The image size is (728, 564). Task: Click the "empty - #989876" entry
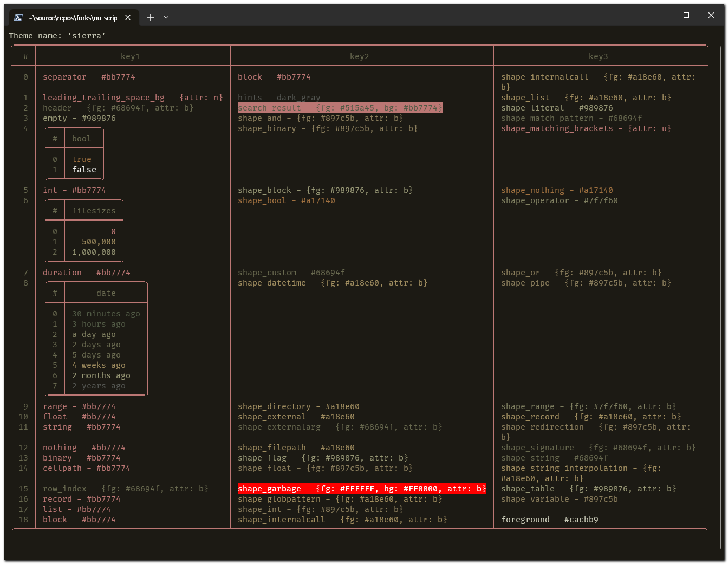[x=79, y=118]
